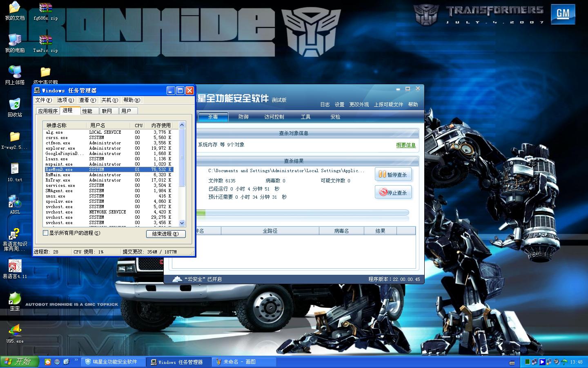Viewport: 588px width, 368px height.
Task: Enable 显示所有用户的进程 checkbox
Action: (x=46, y=233)
